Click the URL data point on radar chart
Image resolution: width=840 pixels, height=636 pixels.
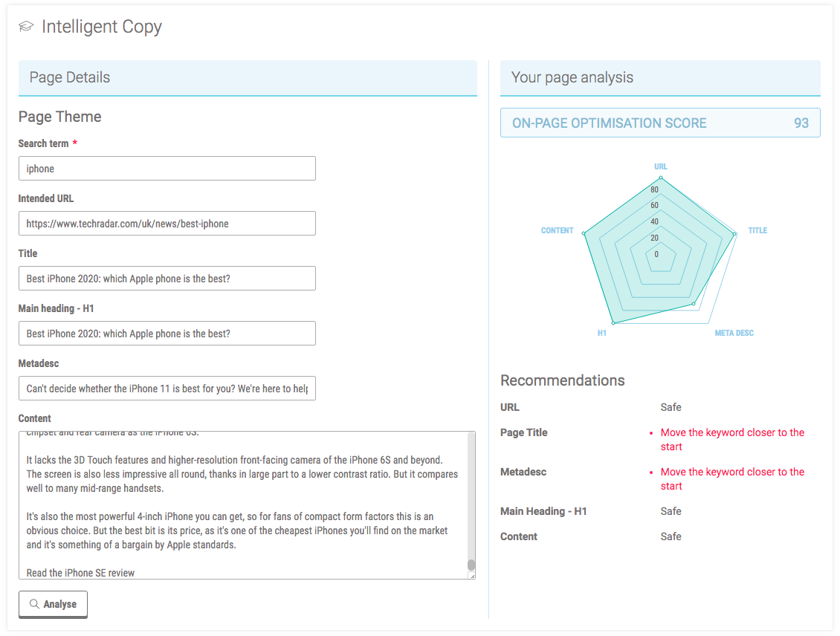[x=661, y=178]
